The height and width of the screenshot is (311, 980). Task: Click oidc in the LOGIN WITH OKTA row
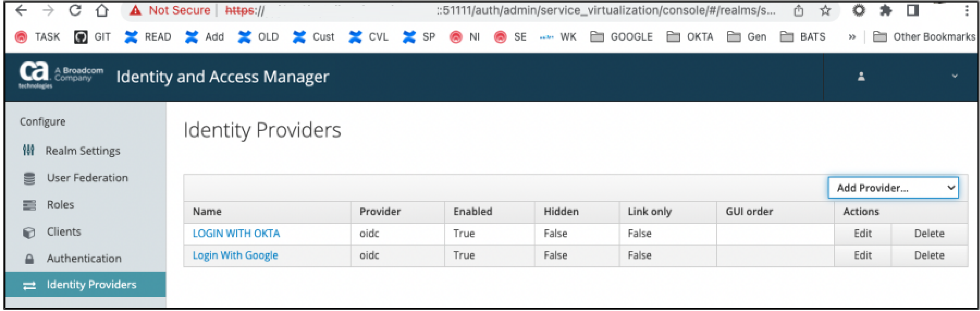tap(369, 234)
